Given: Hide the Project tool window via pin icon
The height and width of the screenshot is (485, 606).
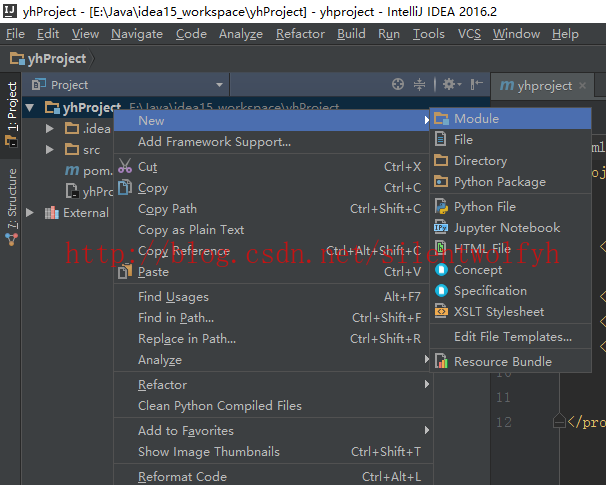Looking at the screenshot, I should 477,85.
